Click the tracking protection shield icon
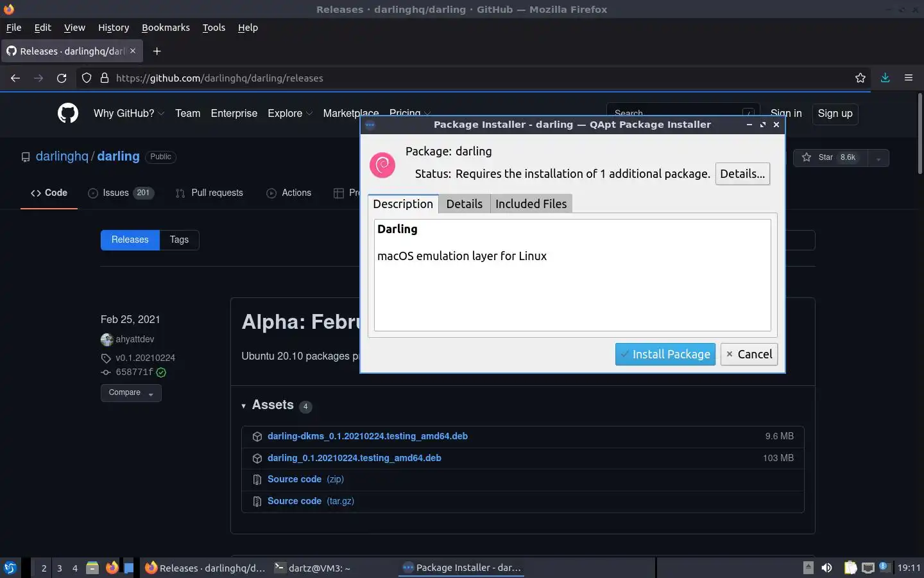 pyautogui.click(x=87, y=78)
